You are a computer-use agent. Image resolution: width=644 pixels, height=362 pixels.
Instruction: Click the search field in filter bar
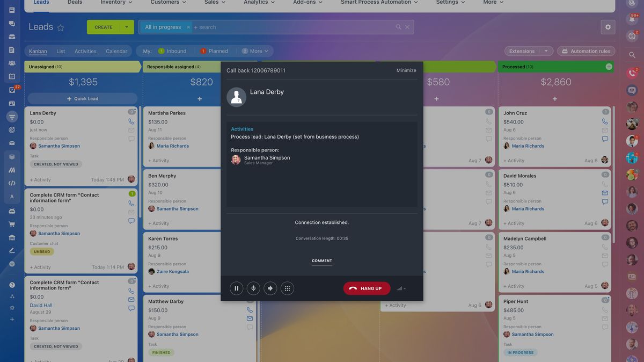tap(290, 27)
